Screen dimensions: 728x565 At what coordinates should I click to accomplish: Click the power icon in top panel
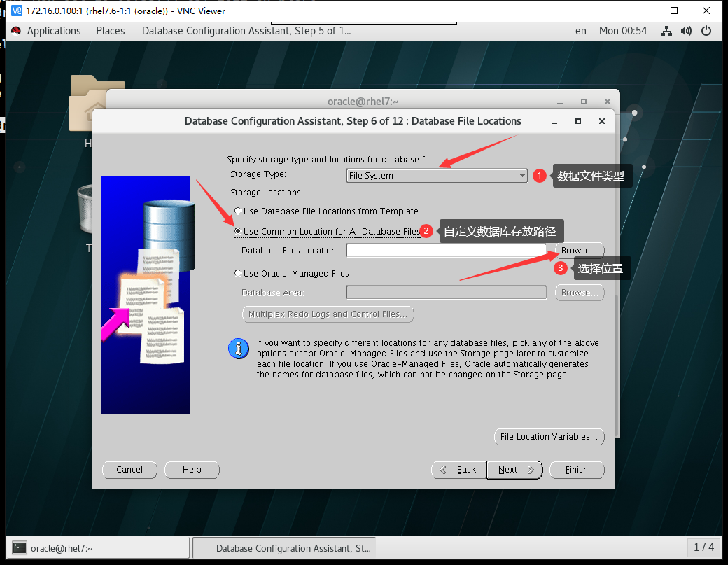[706, 31]
